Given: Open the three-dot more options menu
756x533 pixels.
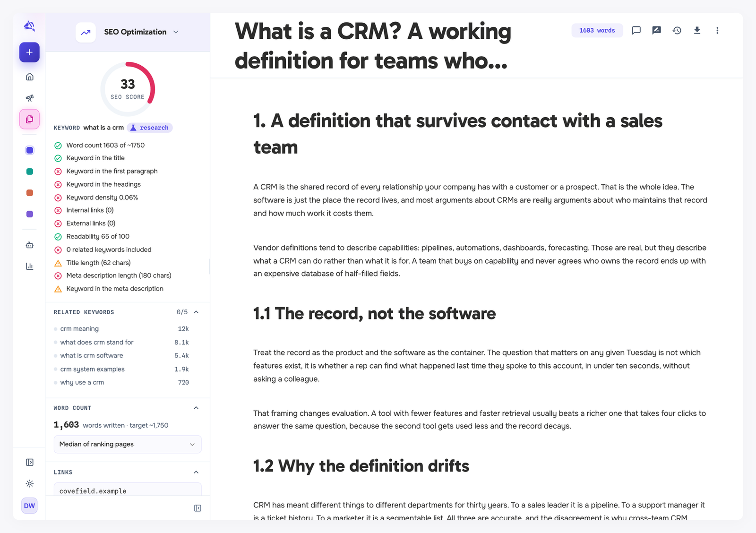Looking at the screenshot, I should pyautogui.click(x=717, y=30).
